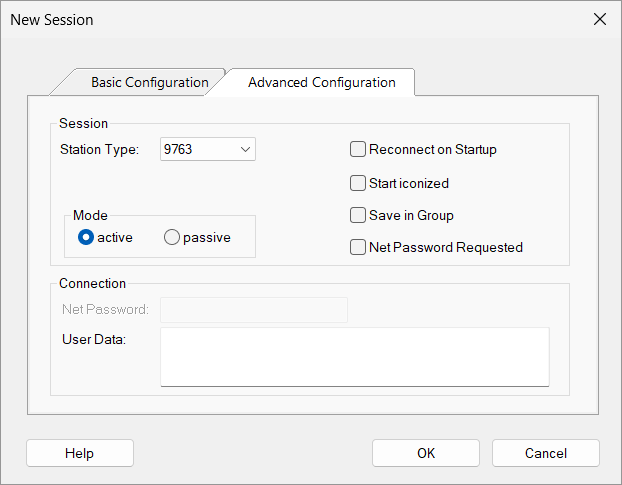
Task: Tick the Start iconized checkbox
Action: click(x=358, y=183)
